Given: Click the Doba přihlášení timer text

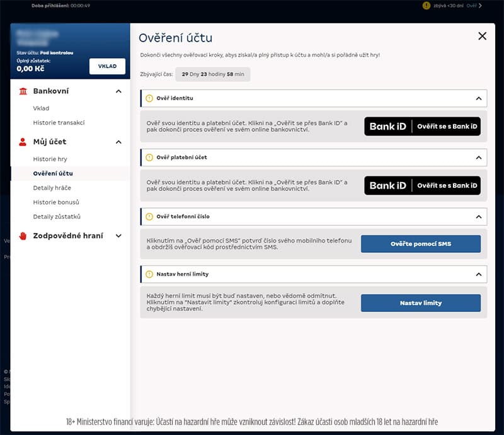Looking at the screenshot, I should coord(60,6).
